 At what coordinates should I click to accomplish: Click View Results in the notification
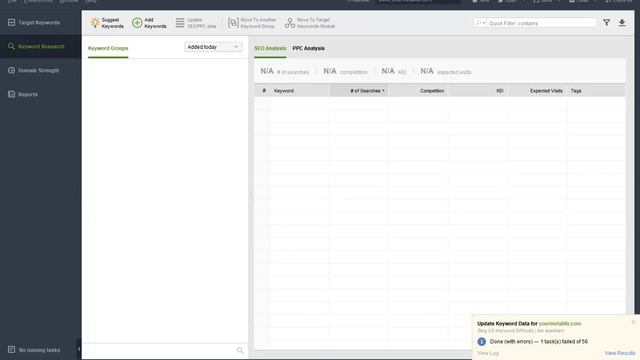coord(620,353)
